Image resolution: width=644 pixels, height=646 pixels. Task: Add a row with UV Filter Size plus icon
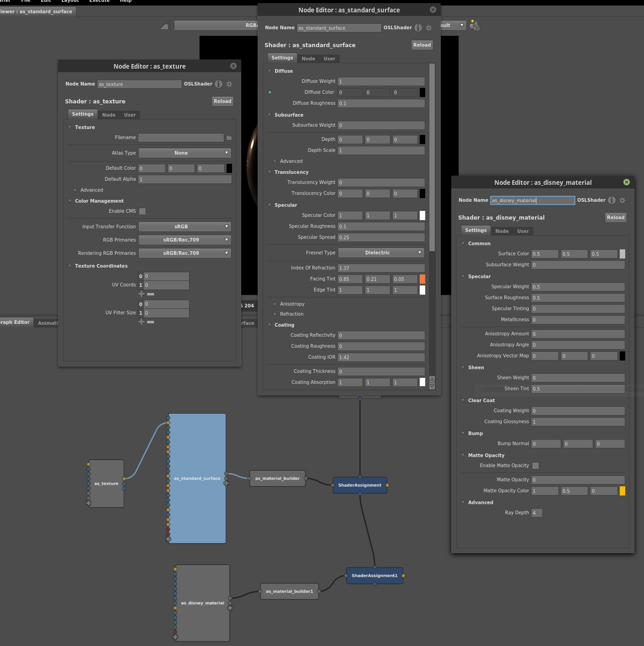coord(141,322)
